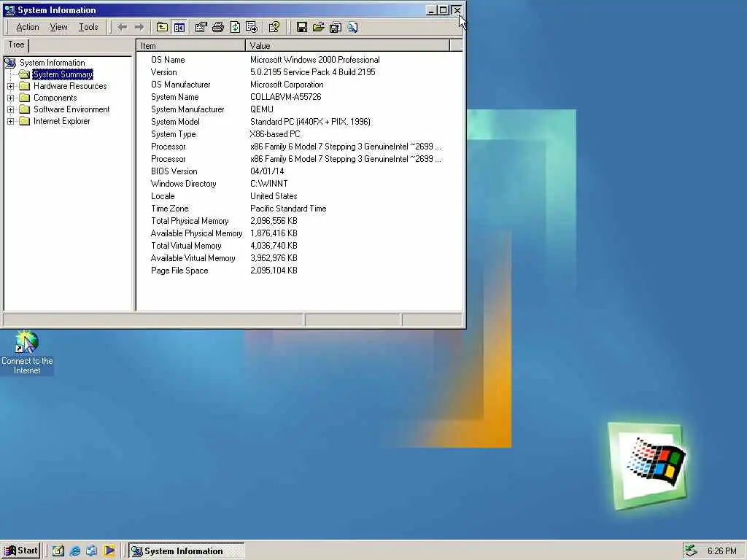
Task: Click the Export List toolbar icon
Action: pyautogui.click(x=252, y=27)
